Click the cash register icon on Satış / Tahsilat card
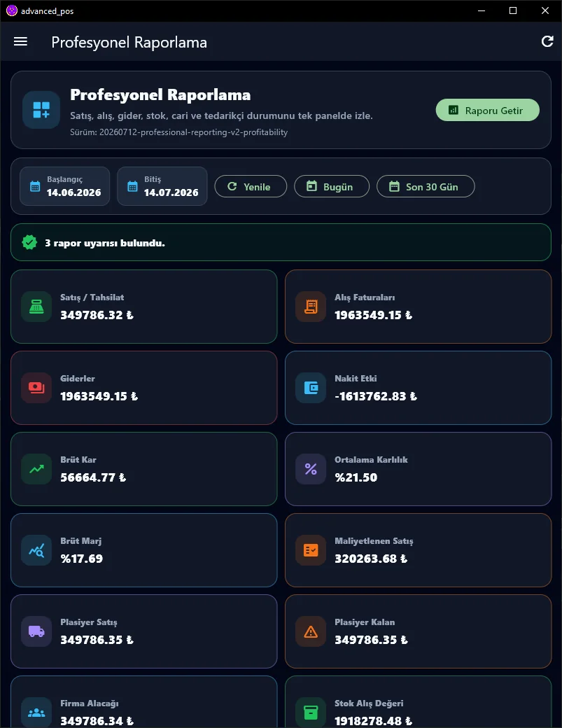This screenshot has height=728, width=562. 36,307
